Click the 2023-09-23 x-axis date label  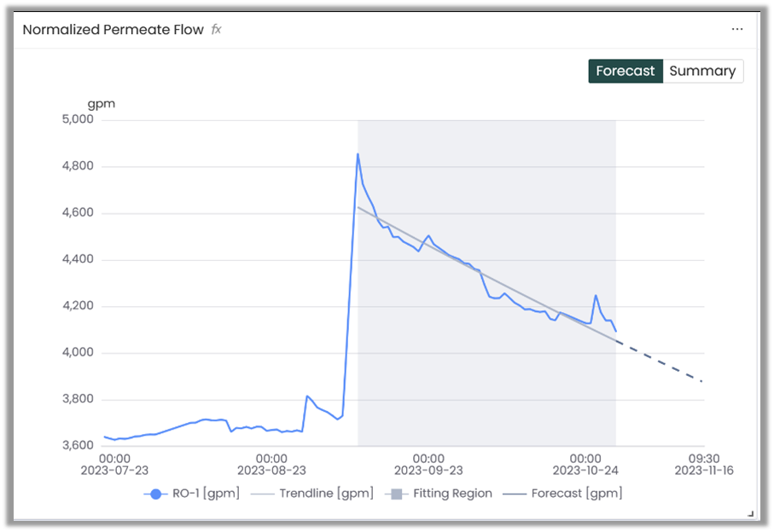tap(428, 470)
